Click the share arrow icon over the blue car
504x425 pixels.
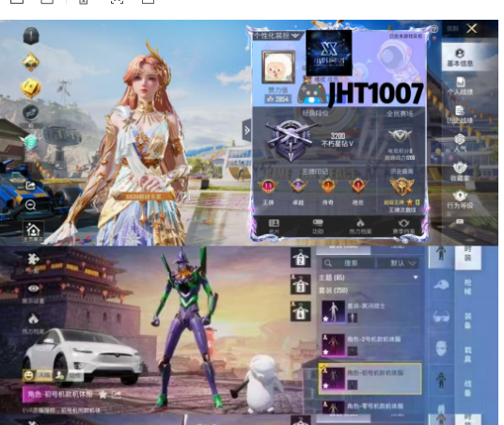(30, 186)
